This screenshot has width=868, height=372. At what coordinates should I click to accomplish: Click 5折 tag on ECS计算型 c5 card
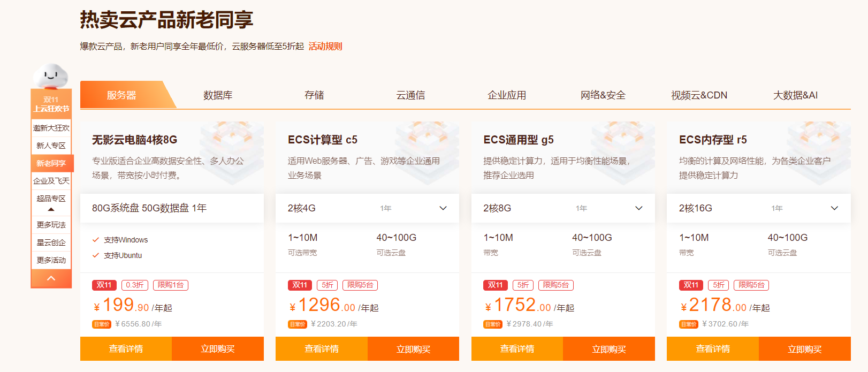point(328,285)
